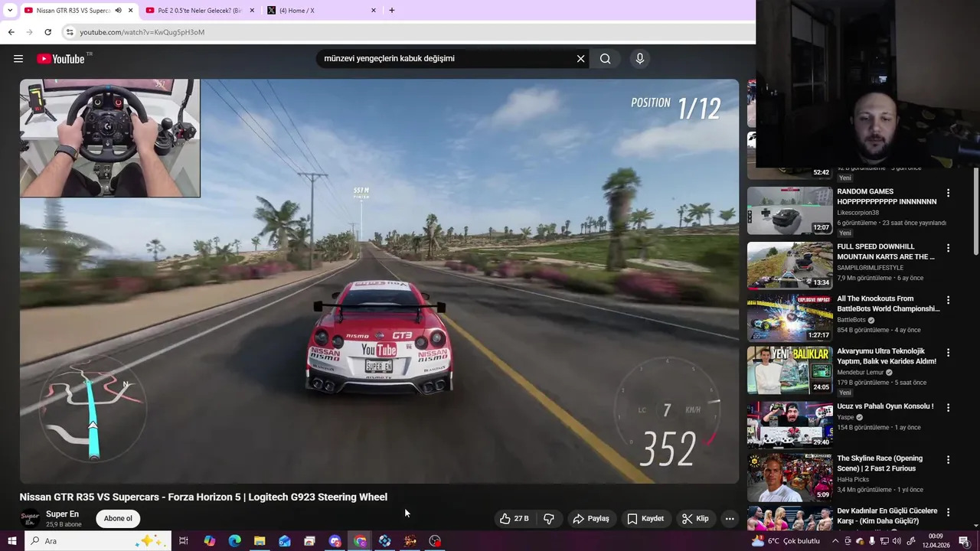The width and height of the screenshot is (980, 551).
Task: Close the Nissan GTR R35 tab
Action: pos(131,11)
